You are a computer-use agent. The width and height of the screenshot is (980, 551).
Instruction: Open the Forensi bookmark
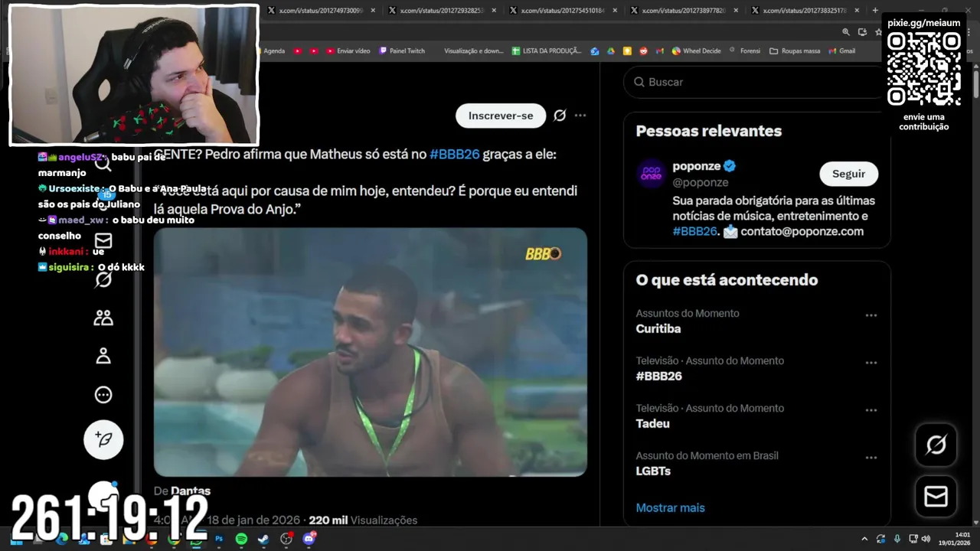[745, 51]
